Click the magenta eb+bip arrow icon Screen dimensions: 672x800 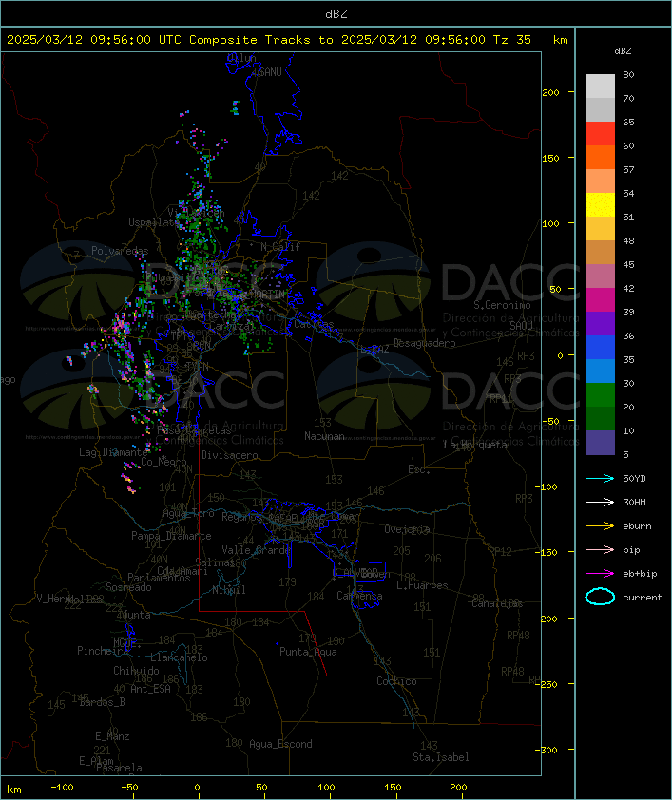600,573
